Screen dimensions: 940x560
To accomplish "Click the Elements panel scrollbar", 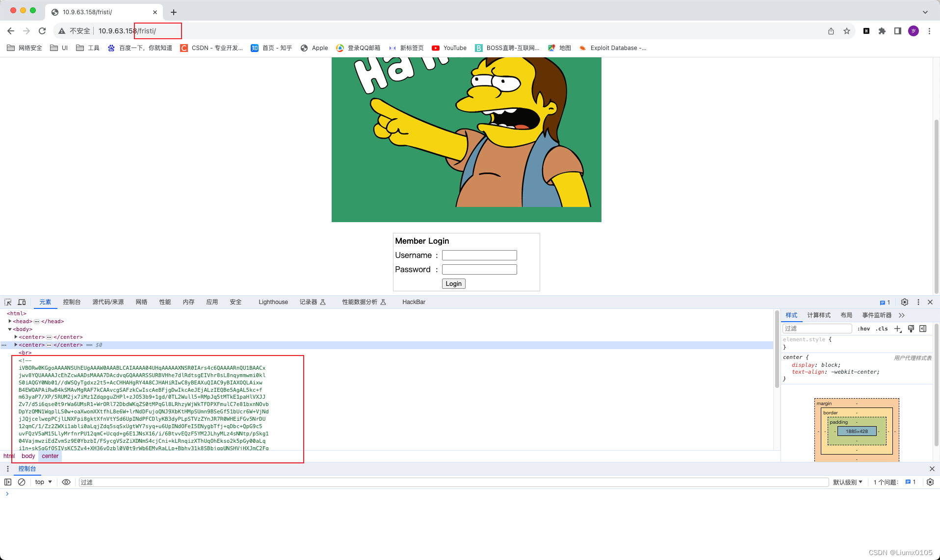I will click(x=777, y=349).
